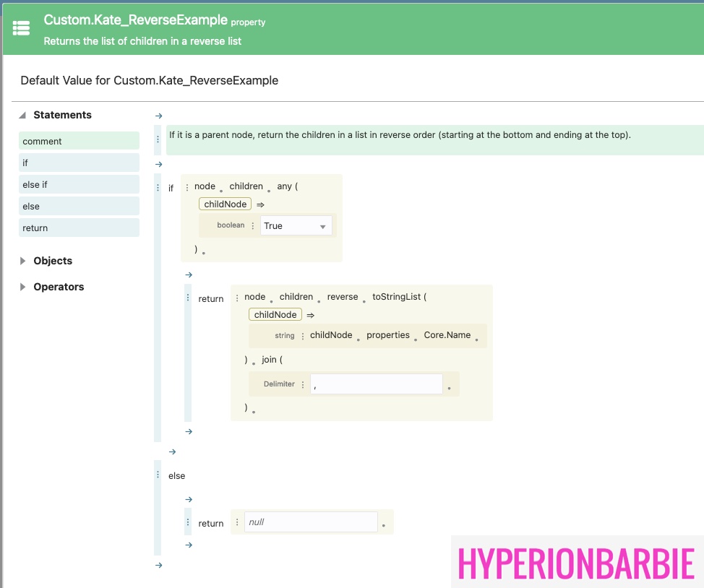Image resolution: width=704 pixels, height=588 pixels.
Task: Select the comment statement block
Action: pos(79,141)
